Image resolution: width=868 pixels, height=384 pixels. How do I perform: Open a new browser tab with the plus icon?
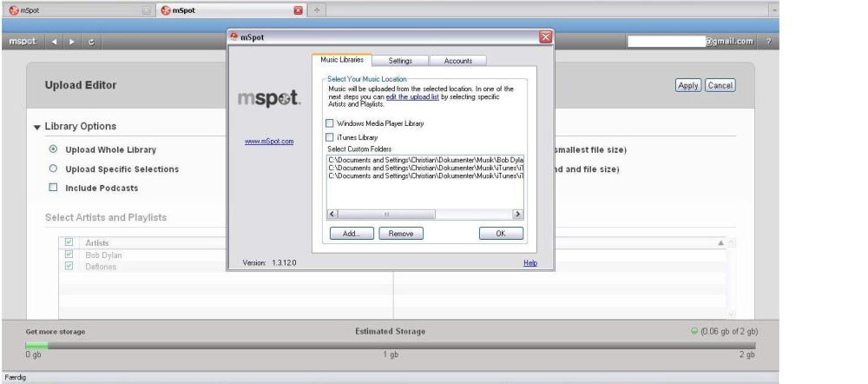(x=317, y=10)
